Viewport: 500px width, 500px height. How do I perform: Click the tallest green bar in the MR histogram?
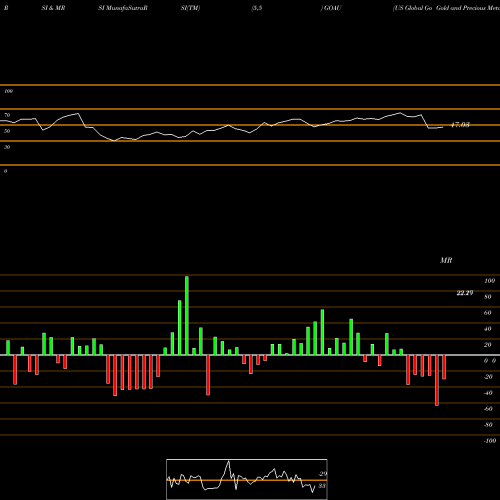click(x=187, y=316)
